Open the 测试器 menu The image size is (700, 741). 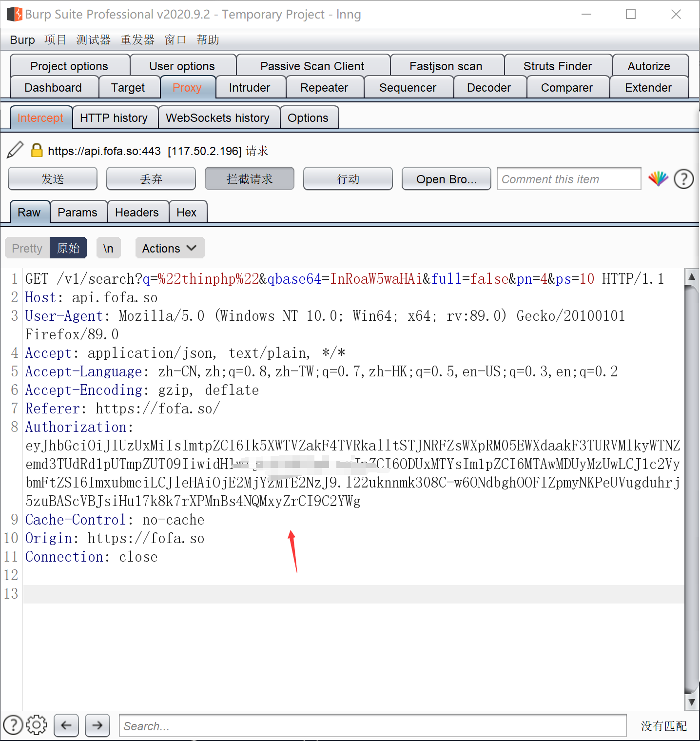pos(94,40)
